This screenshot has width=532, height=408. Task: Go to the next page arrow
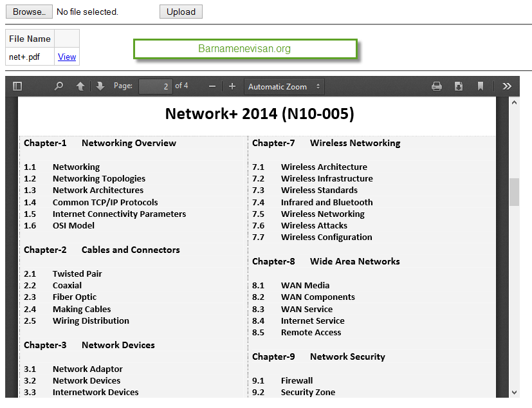100,86
